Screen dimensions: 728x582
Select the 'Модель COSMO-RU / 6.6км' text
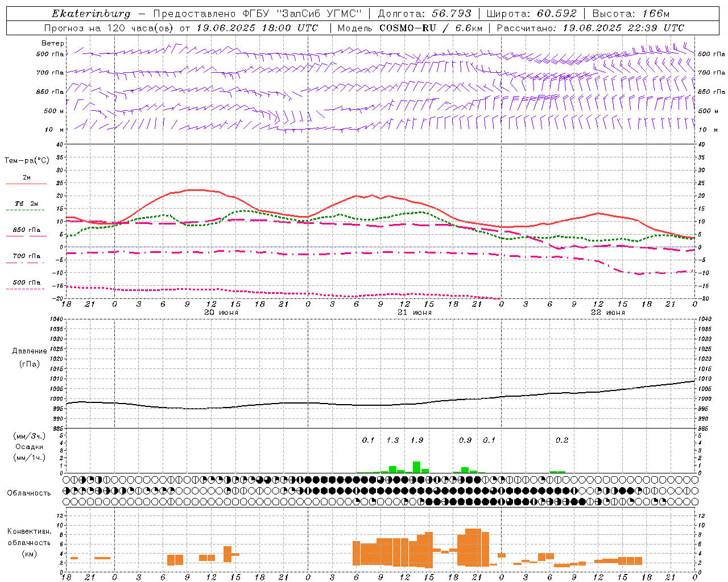409,28
